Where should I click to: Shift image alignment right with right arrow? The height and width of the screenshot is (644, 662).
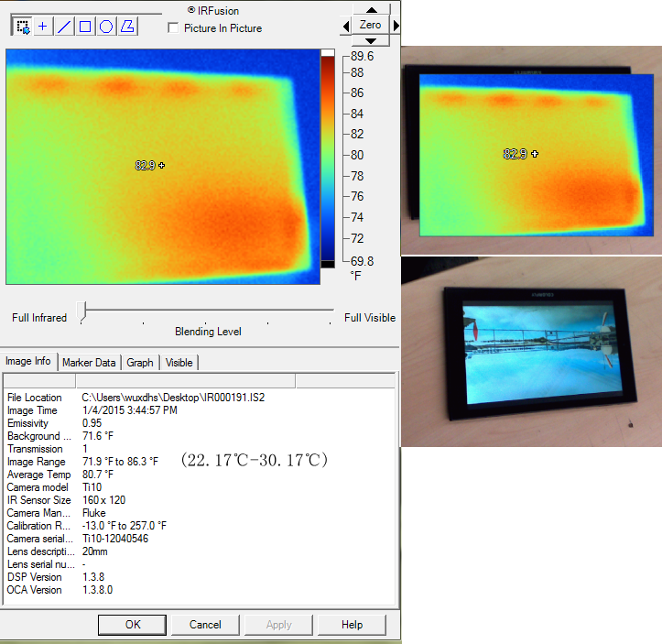click(396, 26)
